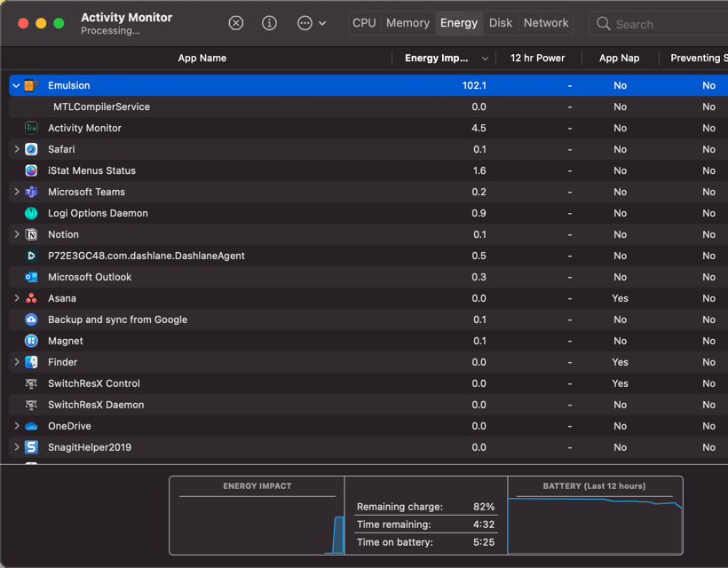Click the Activity Monitor app icon in list
The height and width of the screenshot is (568, 728).
(31, 128)
